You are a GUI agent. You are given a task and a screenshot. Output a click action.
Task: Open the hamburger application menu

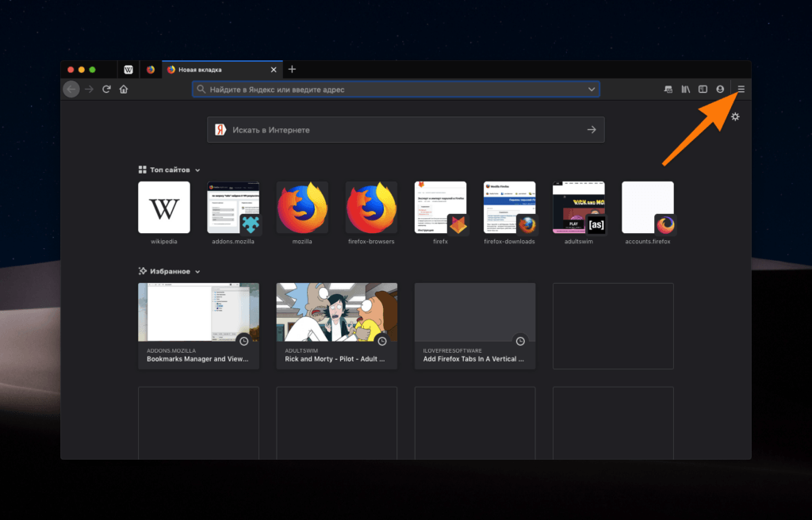(741, 89)
